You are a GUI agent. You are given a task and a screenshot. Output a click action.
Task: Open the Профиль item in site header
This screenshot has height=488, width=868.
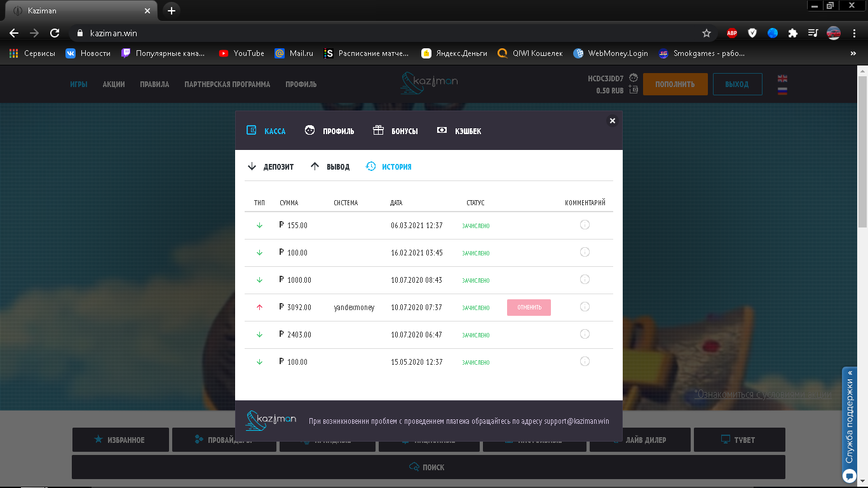tap(301, 85)
